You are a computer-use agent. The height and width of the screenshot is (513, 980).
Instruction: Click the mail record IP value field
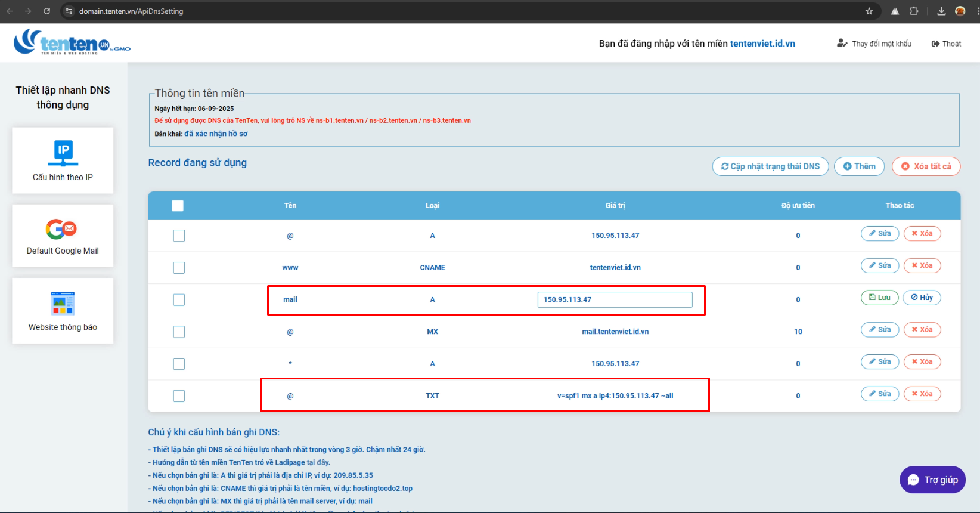point(615,299)
